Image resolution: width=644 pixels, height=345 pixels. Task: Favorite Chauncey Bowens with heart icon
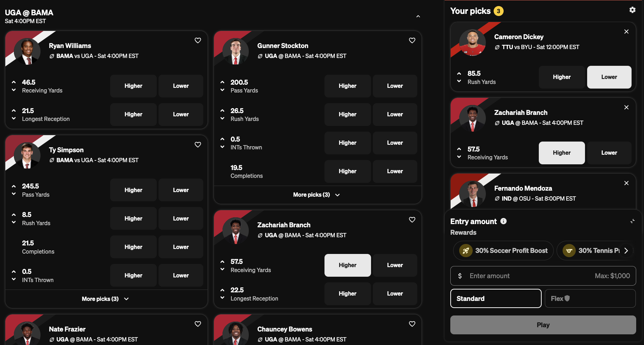coord(412,324)
